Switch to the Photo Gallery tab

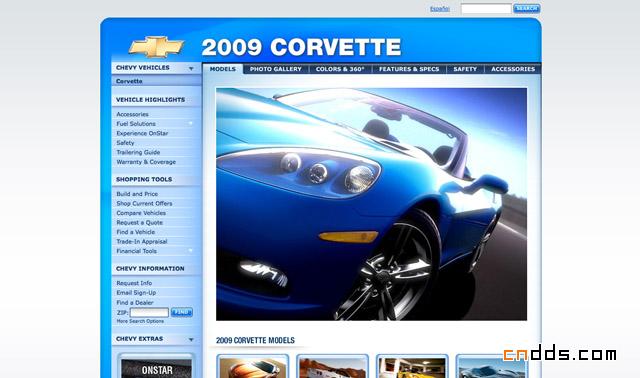click(x=276, y=69)
